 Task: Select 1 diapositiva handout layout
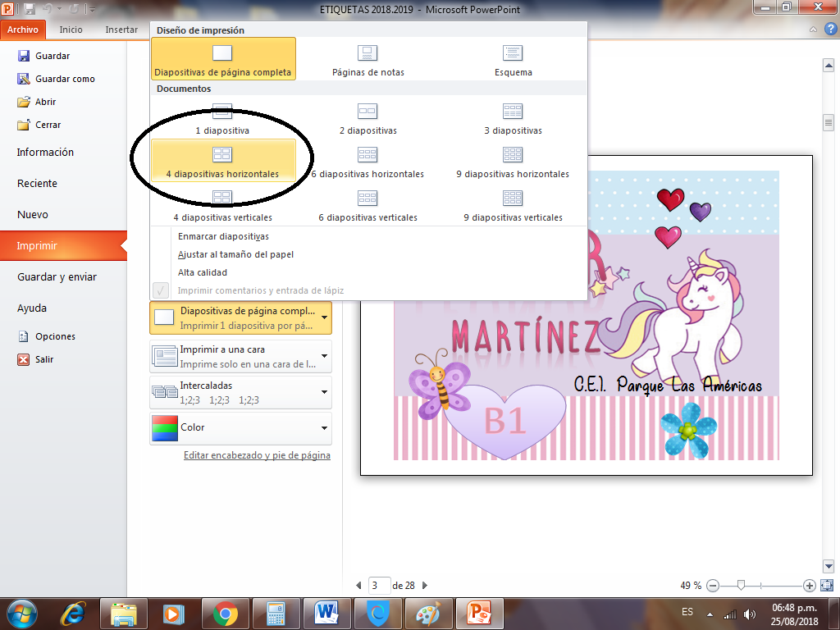click(x=223, y=118)
